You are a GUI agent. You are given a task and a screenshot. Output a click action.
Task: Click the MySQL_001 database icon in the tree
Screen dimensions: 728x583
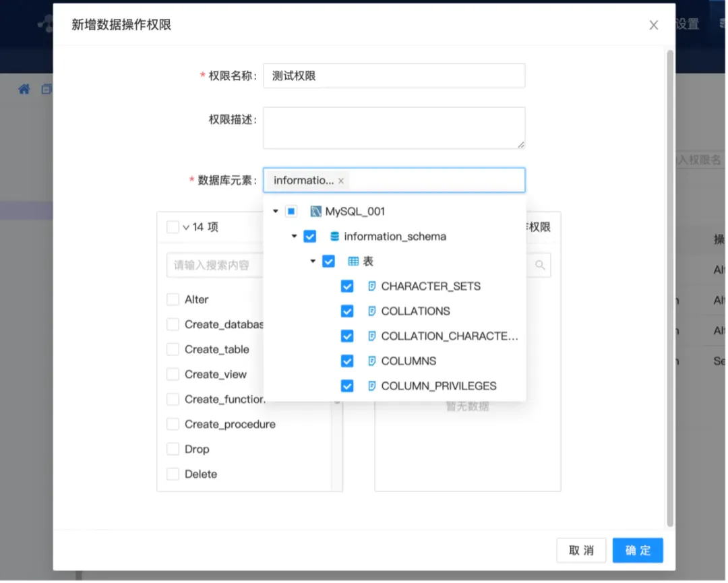[315, 211]
